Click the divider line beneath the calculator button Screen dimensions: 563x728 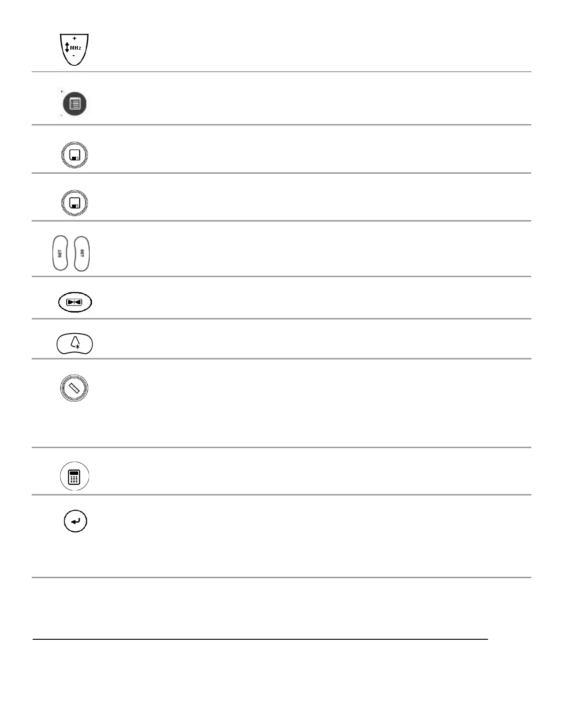click(281, 495)
